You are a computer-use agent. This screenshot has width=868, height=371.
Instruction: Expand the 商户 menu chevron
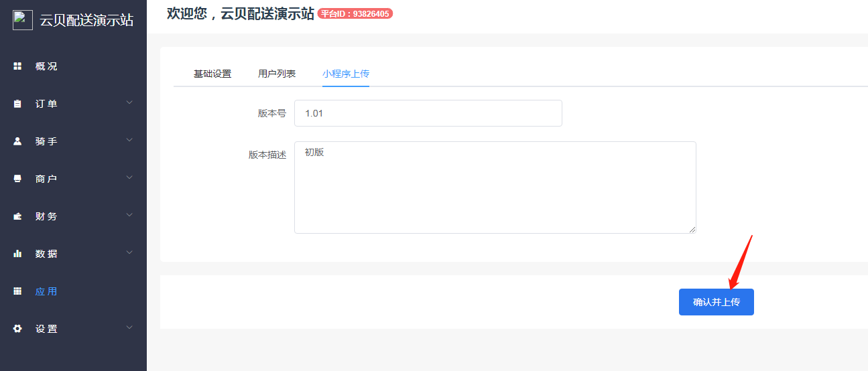coord(129,177)
